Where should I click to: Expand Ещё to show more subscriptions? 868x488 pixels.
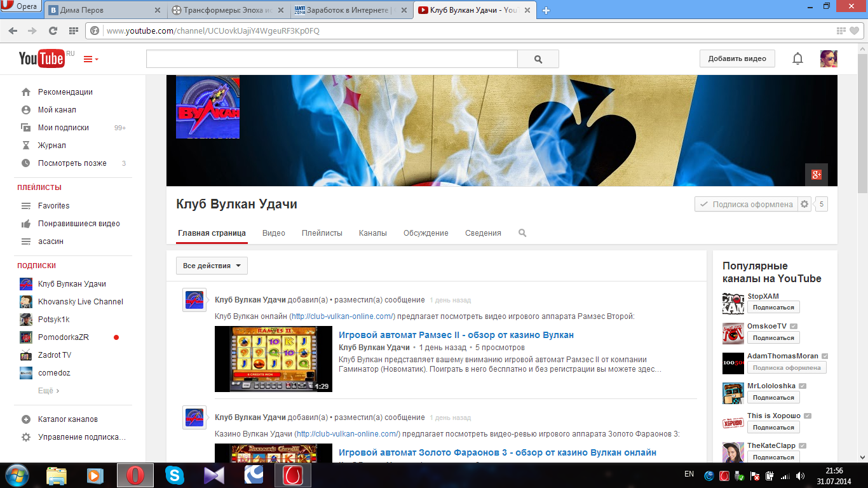point(48,391)
